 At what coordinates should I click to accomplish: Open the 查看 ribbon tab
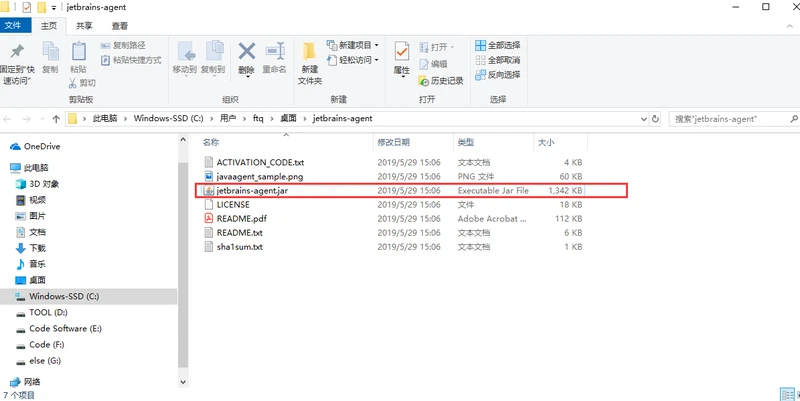point(119,26)
